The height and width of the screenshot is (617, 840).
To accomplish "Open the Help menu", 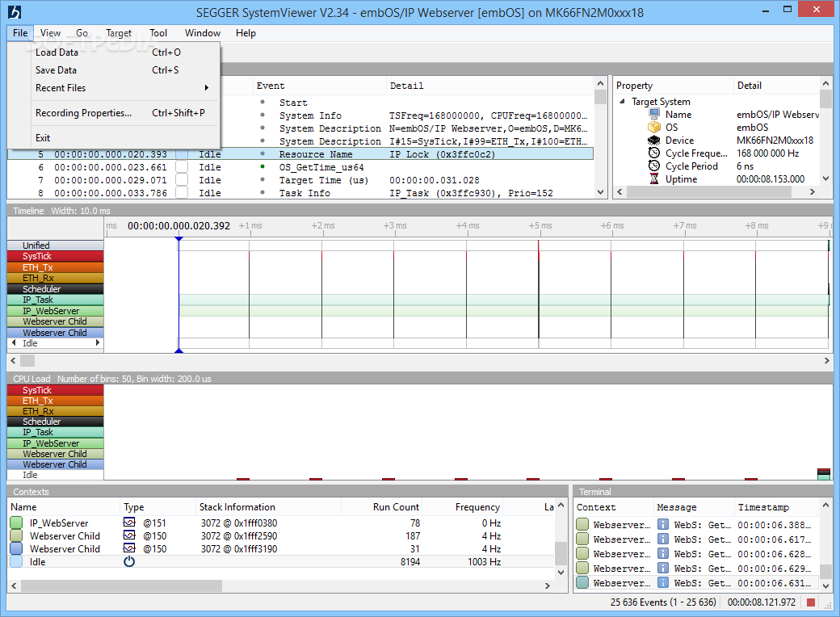I will 246,32.
